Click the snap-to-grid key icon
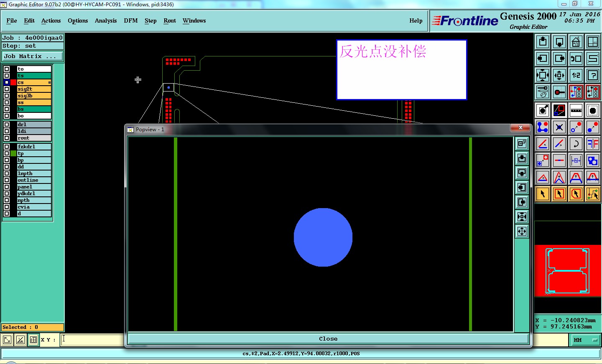Screen dimensions: 602x364 tap(559, 92)
